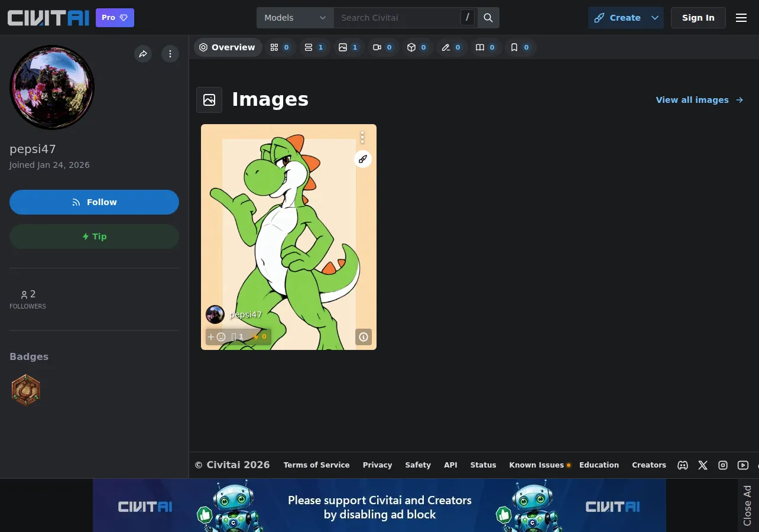The image size is (759, 532).
Task: Close the ad banner
Action: [747, 505]
